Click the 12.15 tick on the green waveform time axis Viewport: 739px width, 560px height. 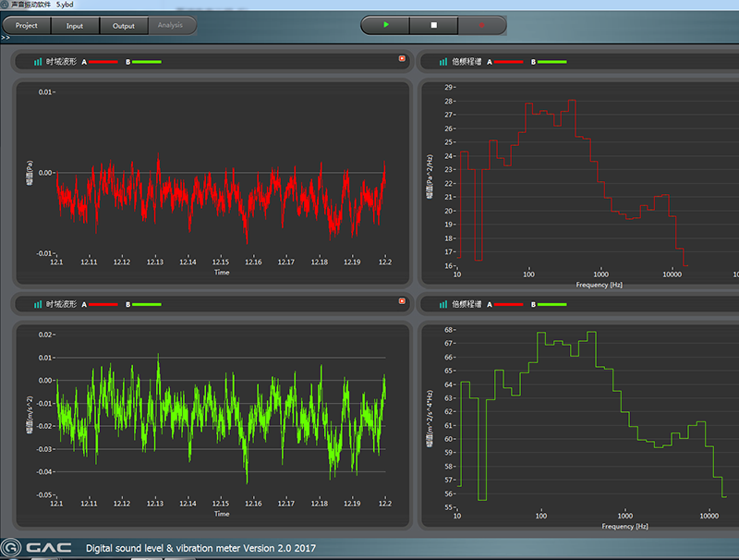point(221,504)
